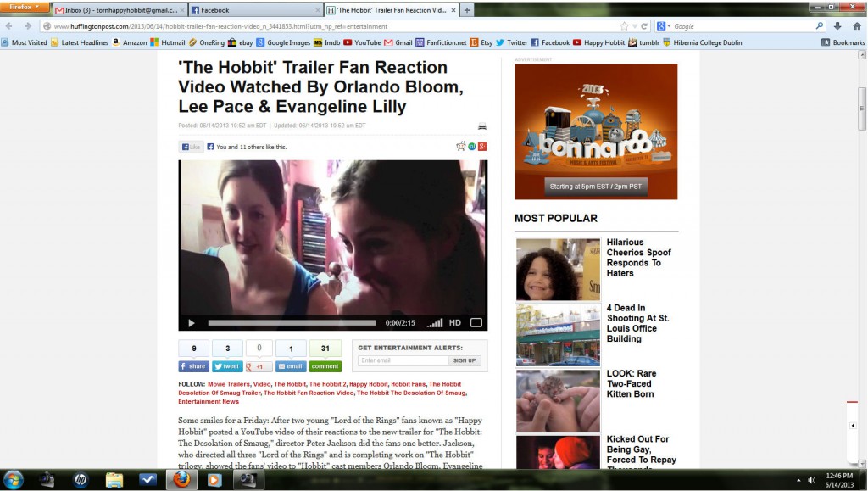Go to the browser Home icon

pyautogui.click(x=857, y=26)
